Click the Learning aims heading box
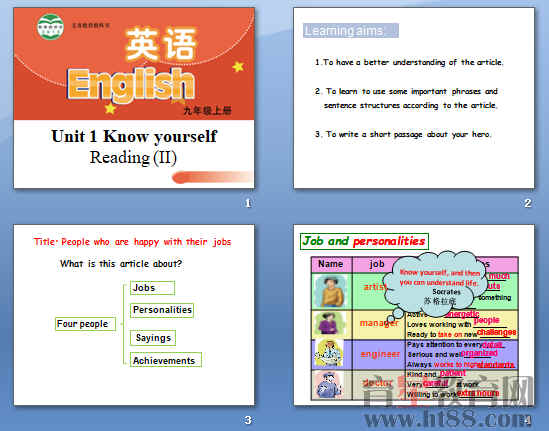549x431 pixels. pyautogui.click(x=350, y=30)
